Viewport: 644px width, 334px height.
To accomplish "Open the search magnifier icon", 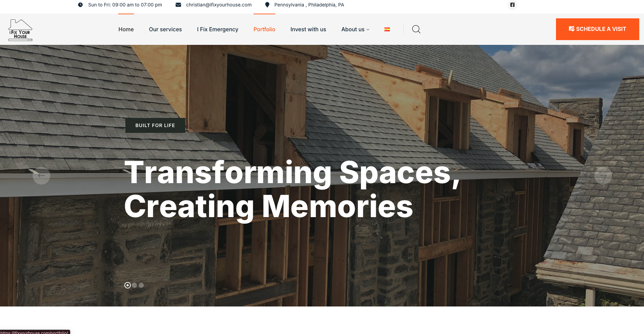I will [x=416, y=29].
